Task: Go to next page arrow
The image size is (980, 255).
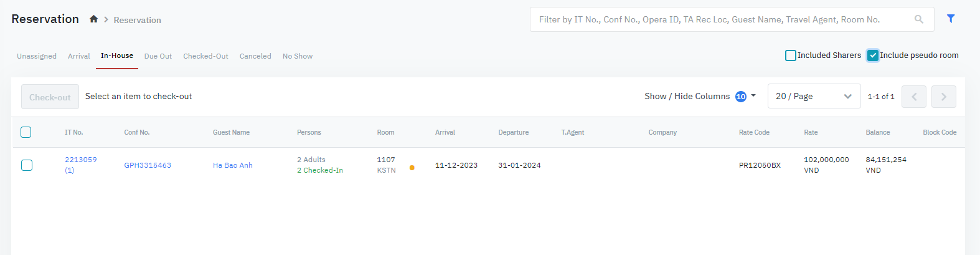Action: pyautogui.click(x=943, y=97)
